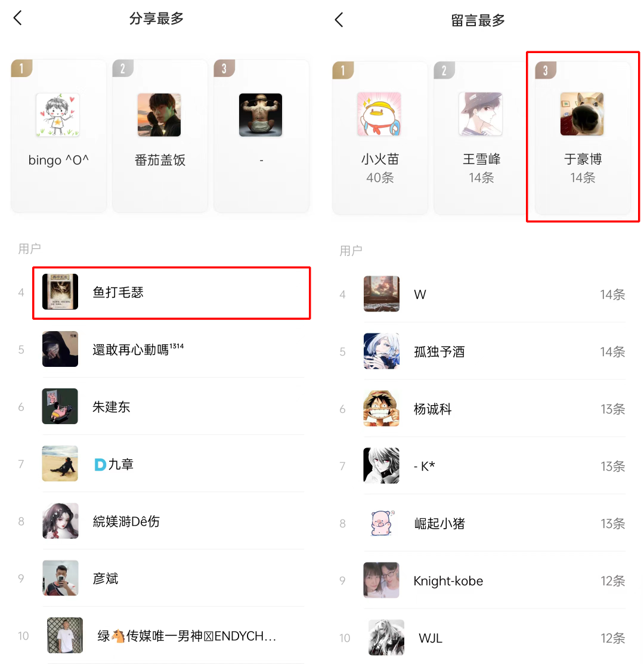
Task: Select 小火苗 card with 40条
Action: tap(380, 138)
